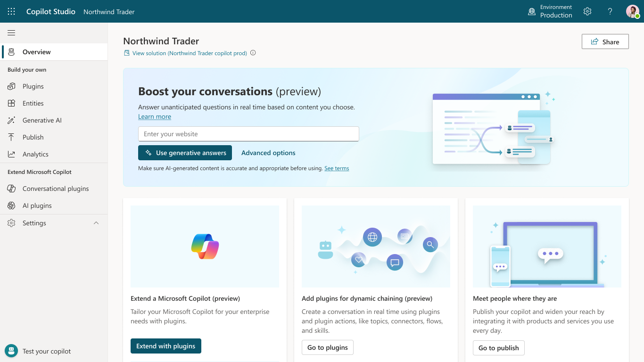Open the Microsoft app launcher waffle icon
Screen dimensions: 644x362
point(11,11)
